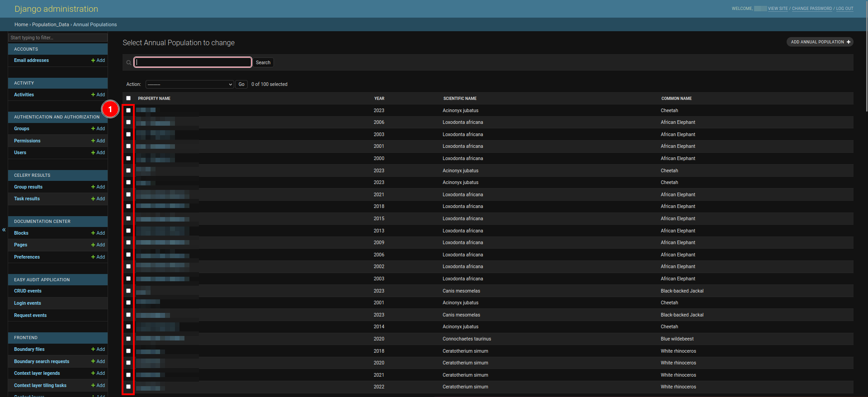This screenshot has width=868, height=397.
Task: Add a new Email addresses entry
Action: [x=98, y=61]
